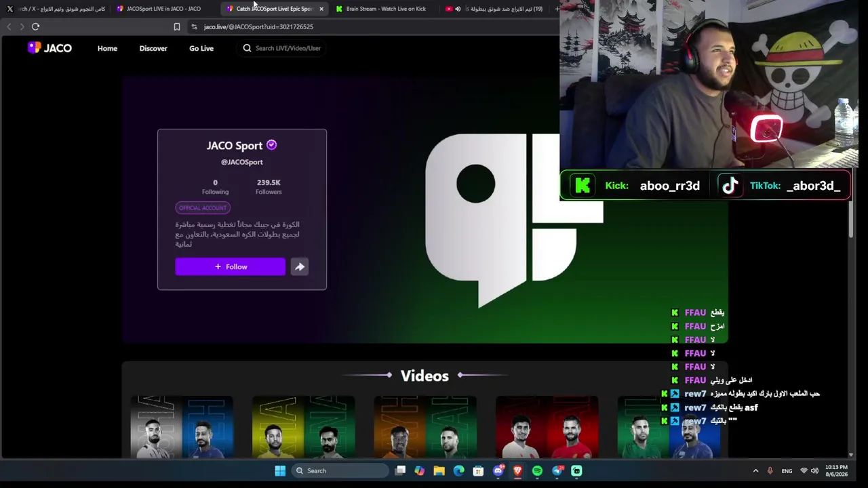The height and width of the screenshot is (488, 868).
Task: Click Go Live in the JACO navigation
Action: tap(201, 48)
